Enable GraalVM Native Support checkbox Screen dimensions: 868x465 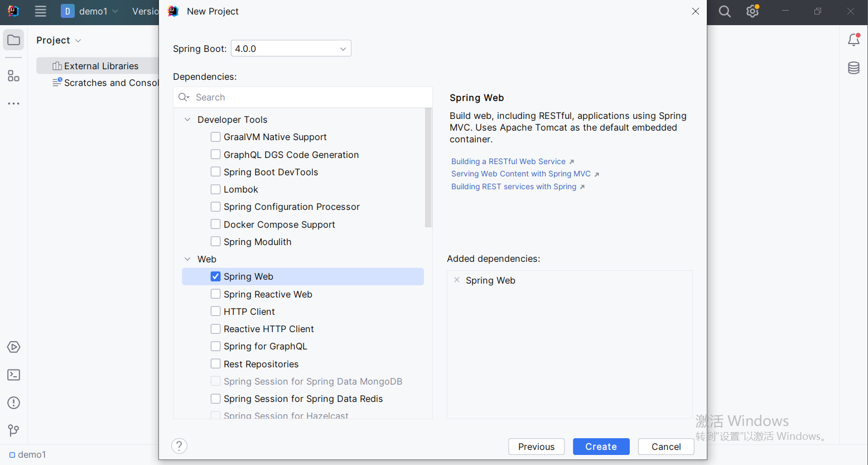coord(215,137)
